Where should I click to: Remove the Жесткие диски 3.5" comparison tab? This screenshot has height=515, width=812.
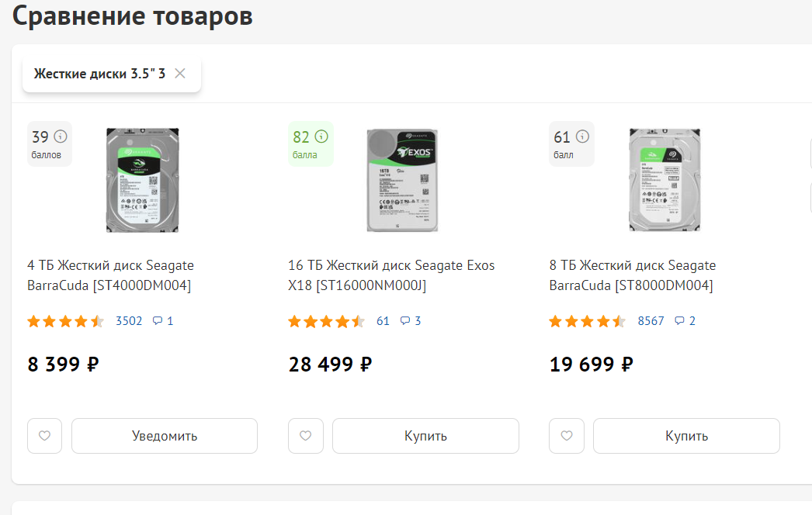180,74
